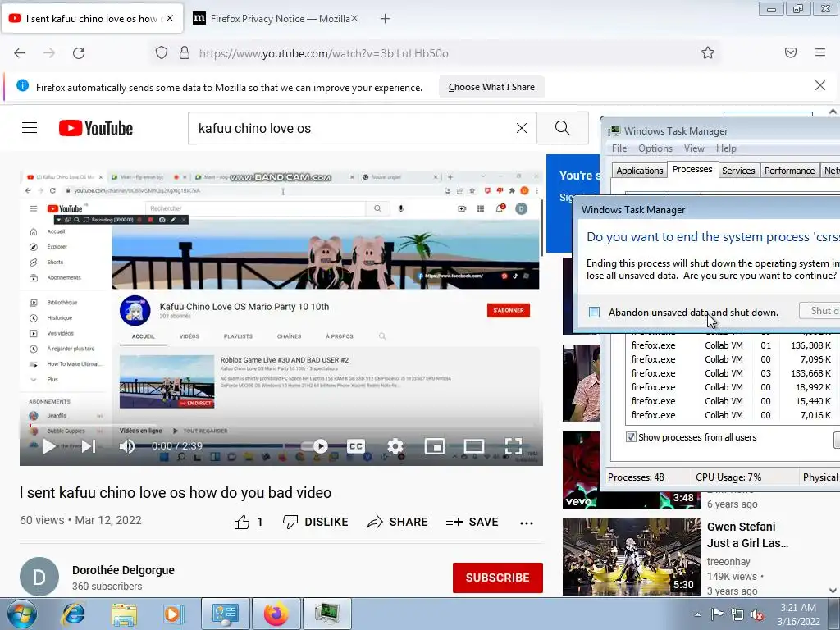Click SHARE under the video
The height and width of the screenshot is (630, 840).
pyautogui.click(x=397, y=522)
